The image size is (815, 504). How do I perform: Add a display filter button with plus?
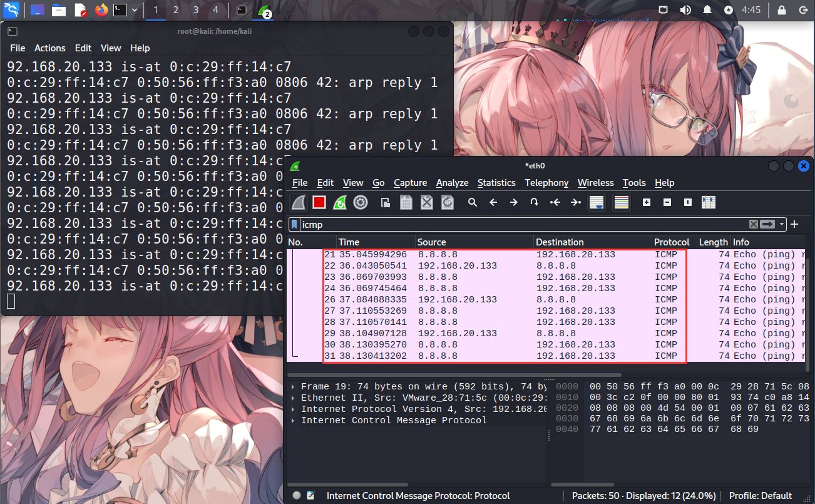pyautogui.click(x=795, y=224)
